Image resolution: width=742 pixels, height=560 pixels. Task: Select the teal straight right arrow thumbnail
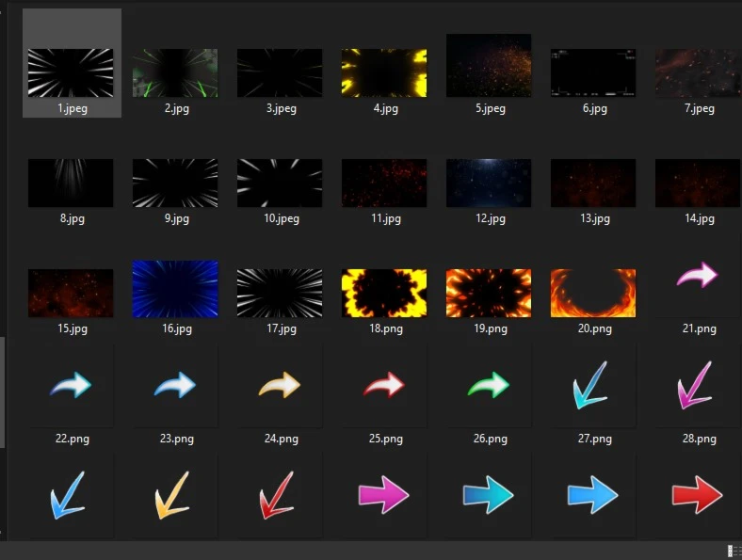click(489, 495)
